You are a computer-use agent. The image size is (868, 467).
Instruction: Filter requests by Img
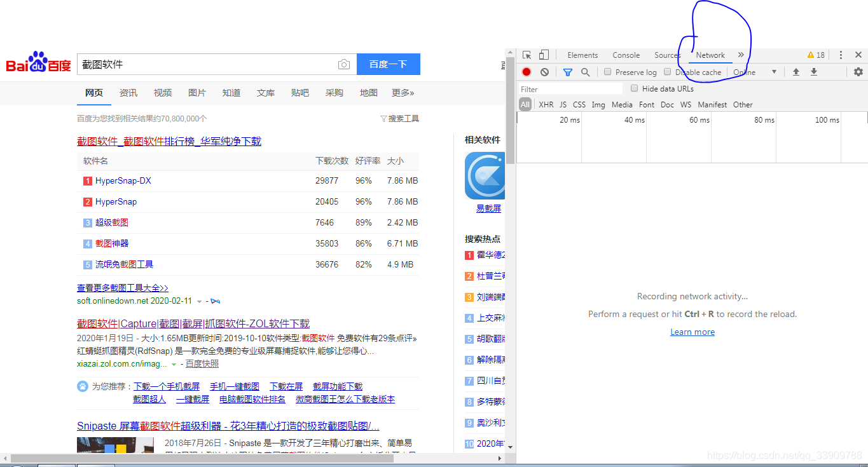[598, 105]
